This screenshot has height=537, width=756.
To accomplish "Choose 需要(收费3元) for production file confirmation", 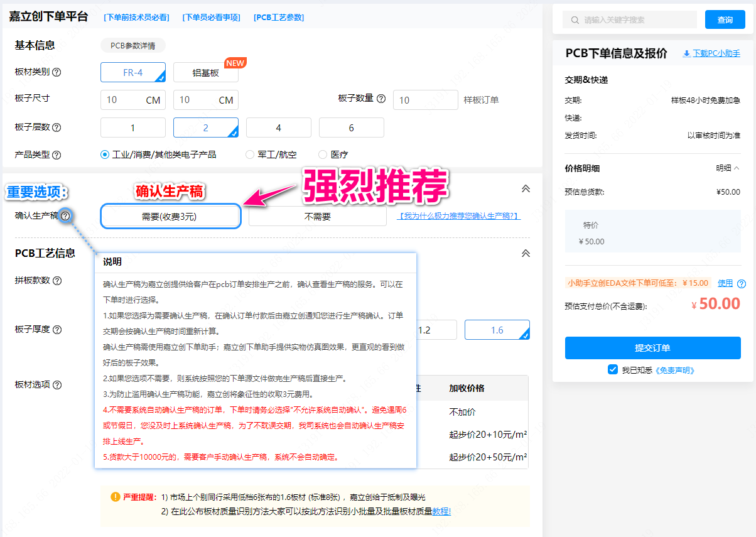I will coord(170,216).
